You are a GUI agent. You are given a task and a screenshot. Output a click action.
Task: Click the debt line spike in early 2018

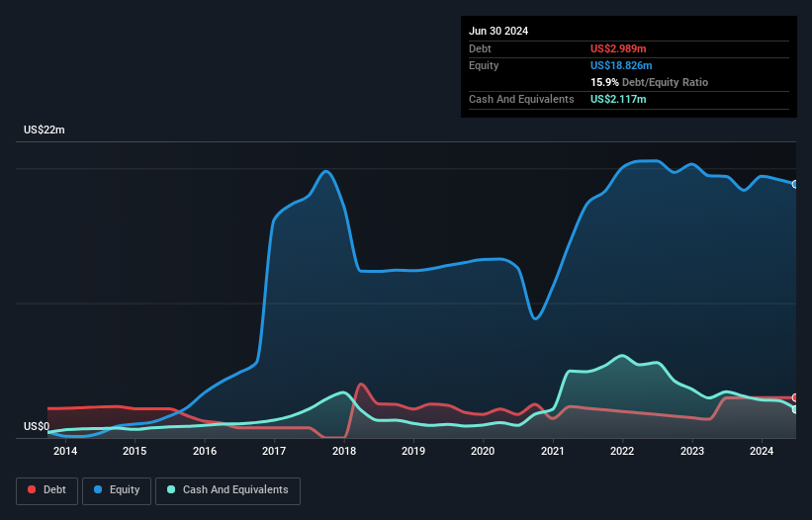point(360,384)
